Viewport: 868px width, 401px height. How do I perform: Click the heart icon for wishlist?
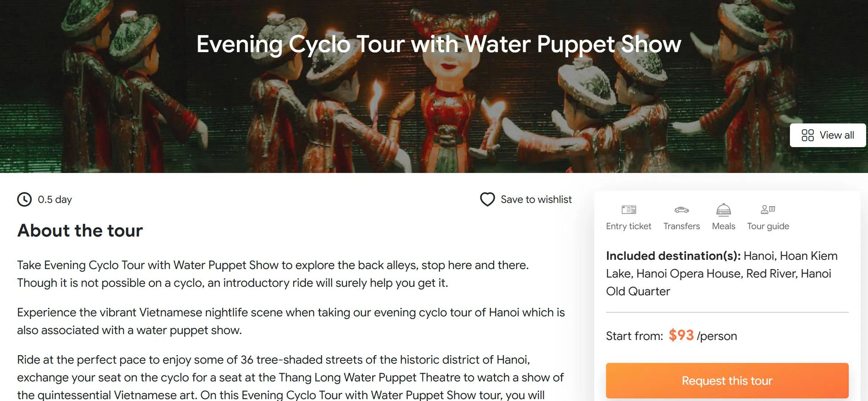click(x=487, y=200)
